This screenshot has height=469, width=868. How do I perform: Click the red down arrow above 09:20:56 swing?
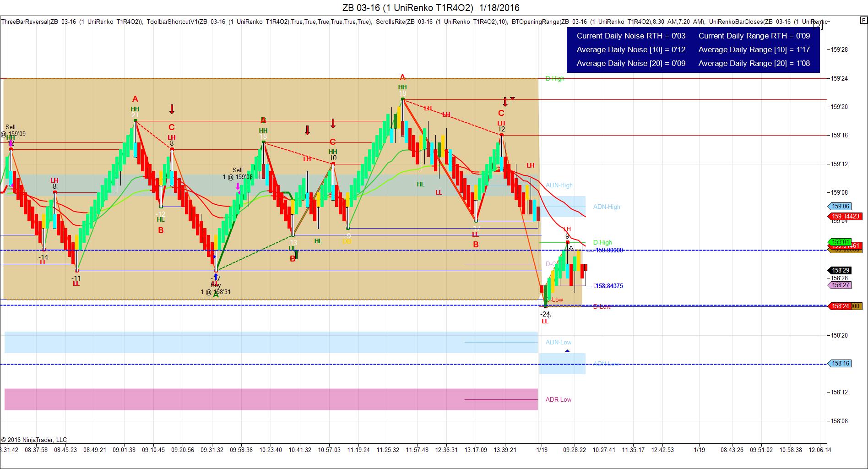172,109
